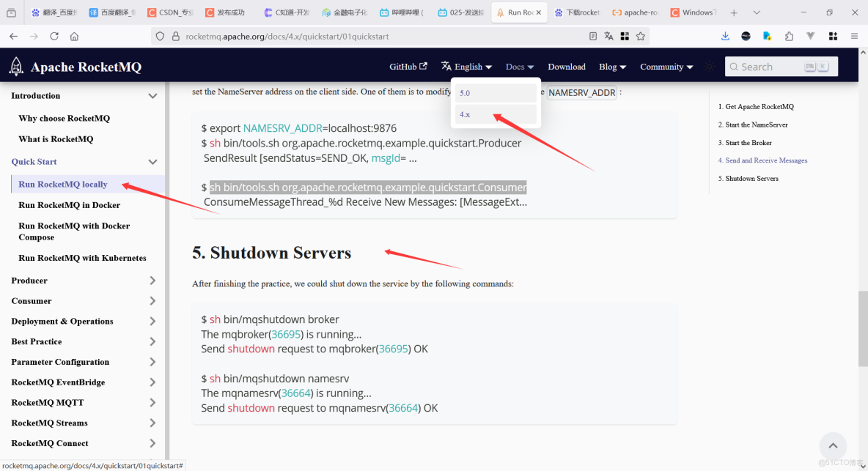
Task: Close the Run RocketMQ tab with X
Action: point(539,12)
